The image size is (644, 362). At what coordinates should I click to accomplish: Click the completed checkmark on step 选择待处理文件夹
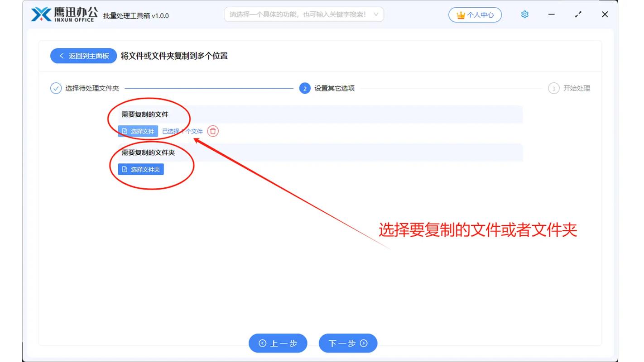point(56,88)
